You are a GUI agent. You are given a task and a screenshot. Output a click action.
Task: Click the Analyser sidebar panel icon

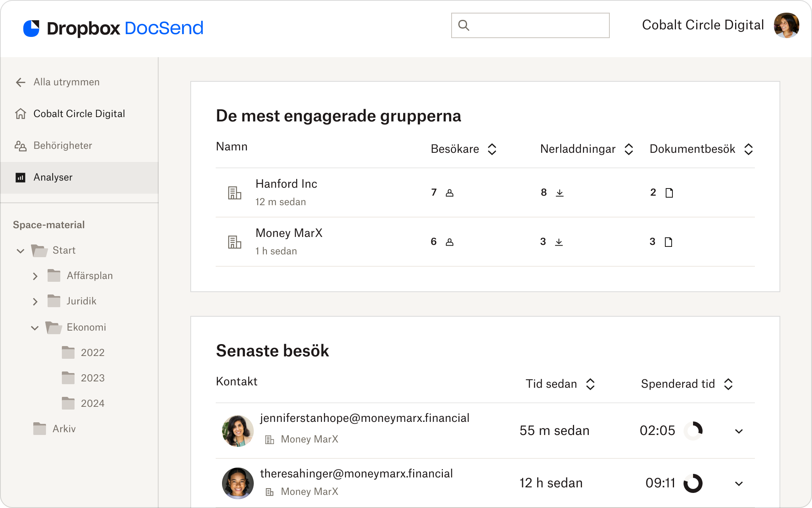21,177
